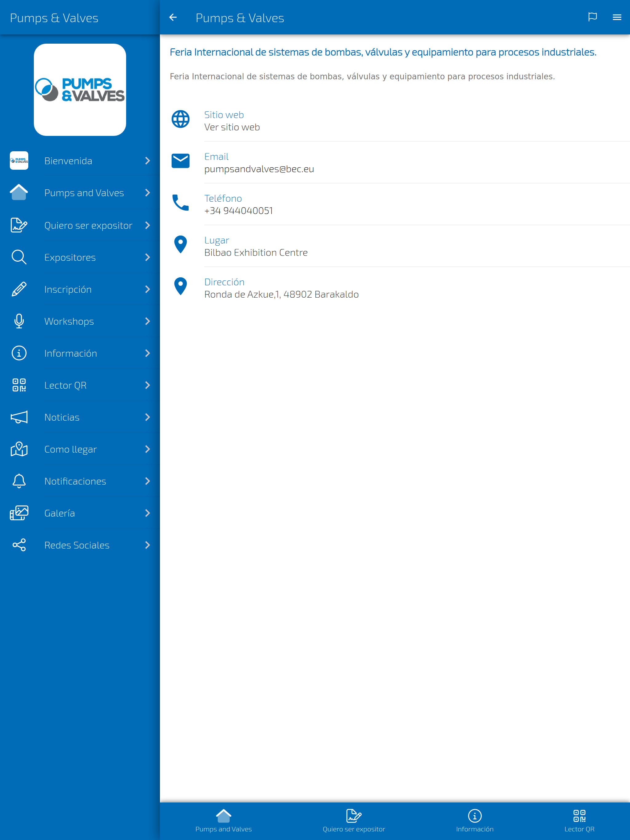Tap the Pumps & Valves logo image

click(80, 89)
